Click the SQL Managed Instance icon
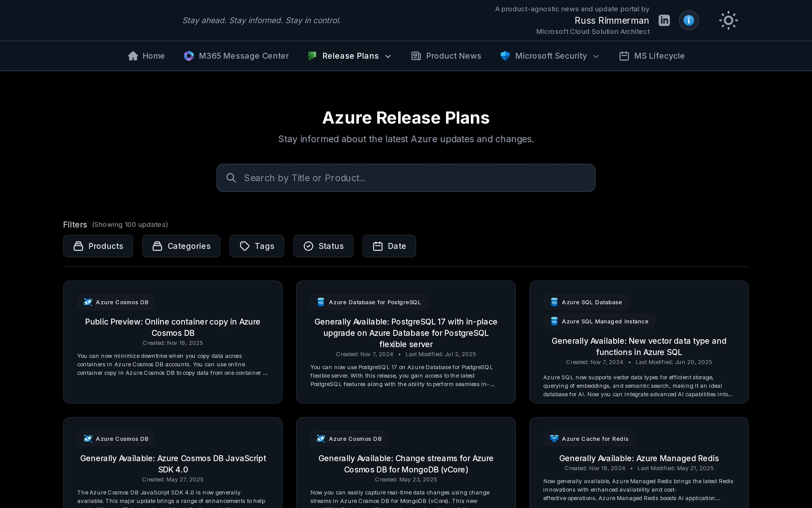Screen dimensions: 812x508 [x=554, y=321]
